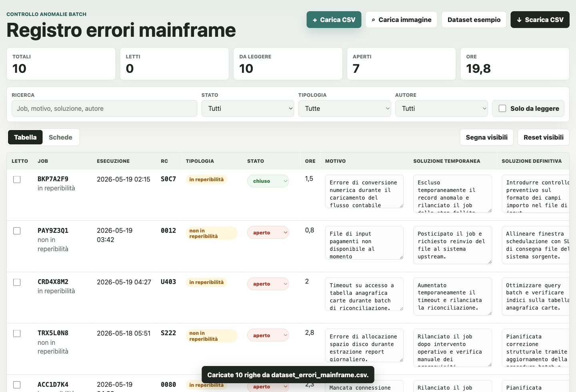Click the Caricate 10 righe toast notification

point(288,375)
